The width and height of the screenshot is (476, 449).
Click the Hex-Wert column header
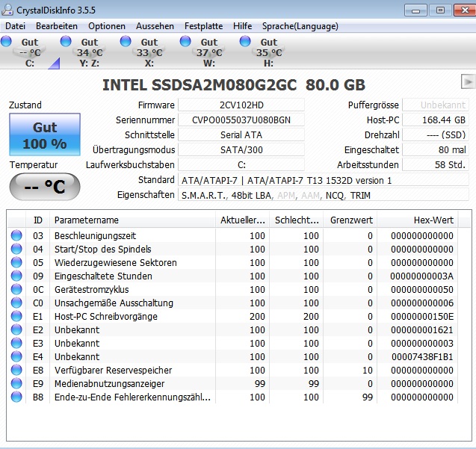[418, 220]
